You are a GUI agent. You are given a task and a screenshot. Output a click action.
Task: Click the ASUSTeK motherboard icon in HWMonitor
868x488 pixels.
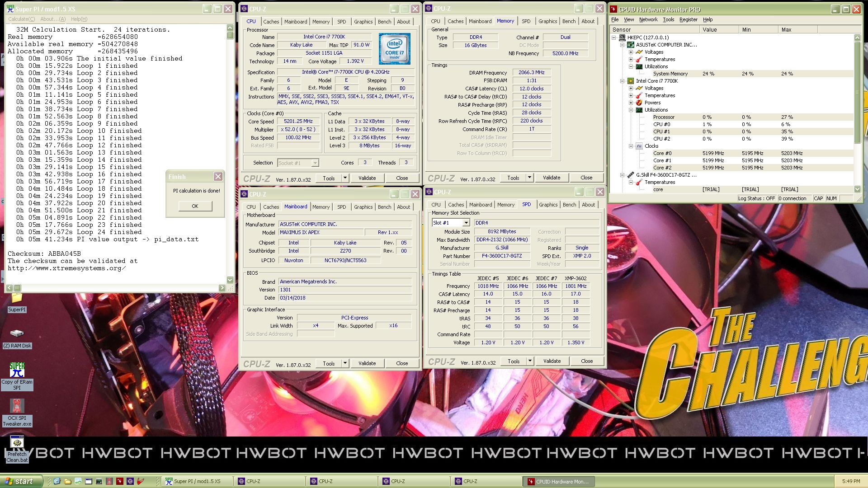(631, 45)
